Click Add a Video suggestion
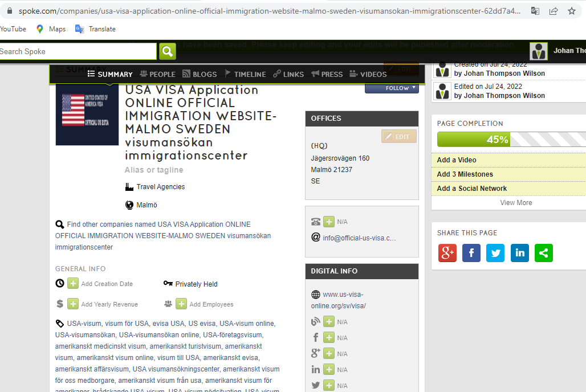586x392 pixels. [x=457, y=160]
